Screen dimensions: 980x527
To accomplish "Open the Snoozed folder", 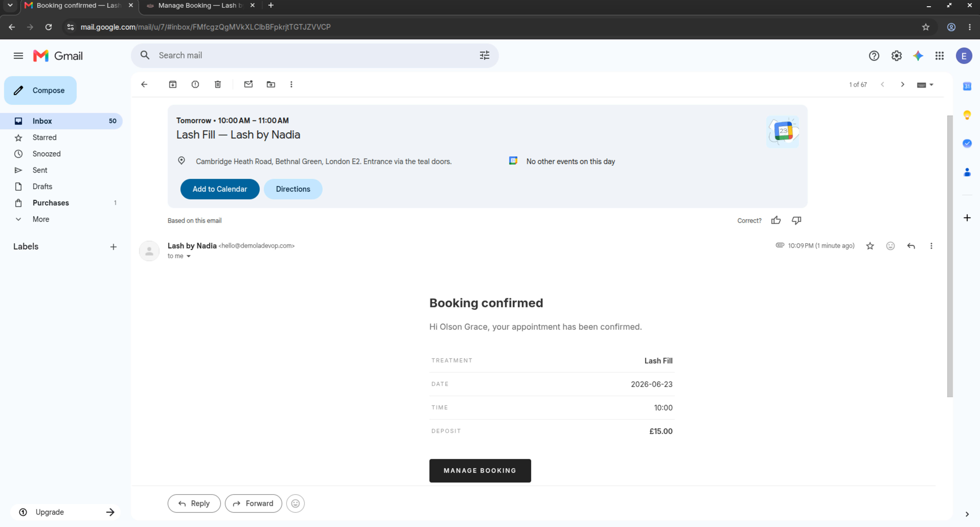I will coord(61,154).
